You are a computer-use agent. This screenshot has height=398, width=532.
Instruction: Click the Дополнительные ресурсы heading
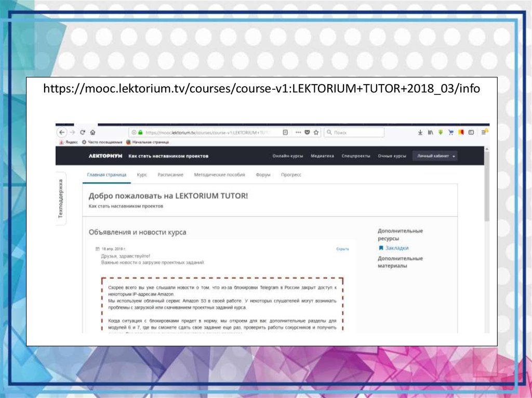click(401, 235)
